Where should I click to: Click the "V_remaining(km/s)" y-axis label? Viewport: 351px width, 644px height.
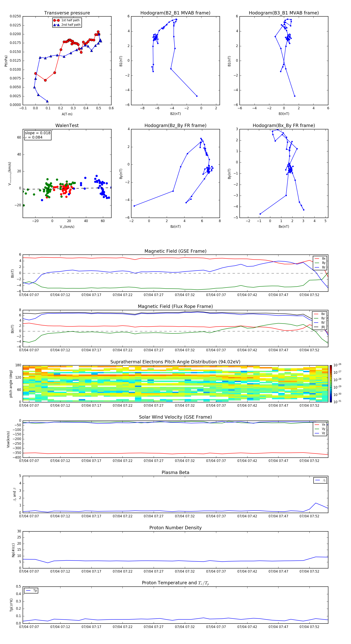tap(10, 173)
